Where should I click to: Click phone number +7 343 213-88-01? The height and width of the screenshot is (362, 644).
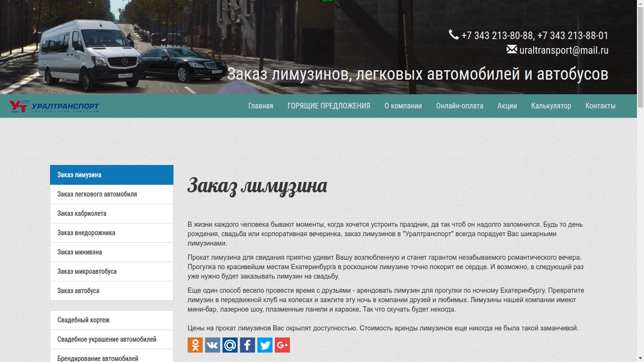click(573, 35)
